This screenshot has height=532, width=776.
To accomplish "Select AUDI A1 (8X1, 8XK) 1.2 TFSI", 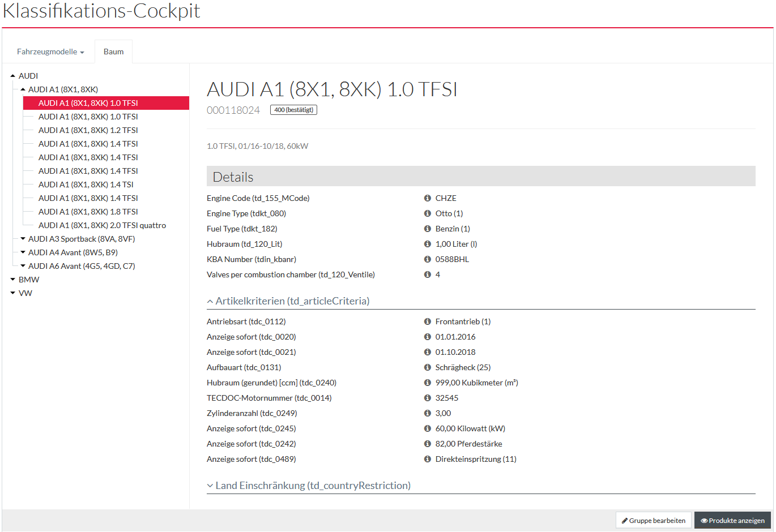I will coord(88,130).
